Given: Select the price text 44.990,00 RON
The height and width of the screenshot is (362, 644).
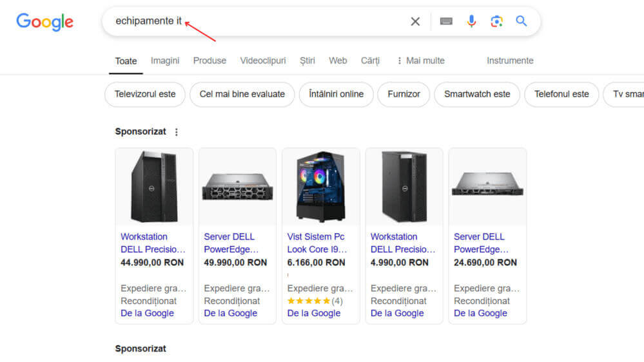Looking at the screenshot, I should 152,263.
